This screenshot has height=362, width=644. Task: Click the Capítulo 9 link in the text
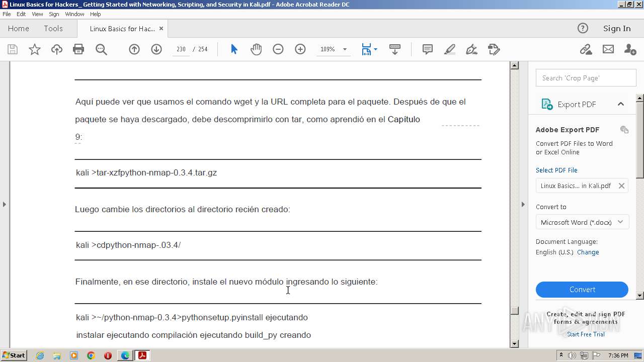tap(404, 120)
